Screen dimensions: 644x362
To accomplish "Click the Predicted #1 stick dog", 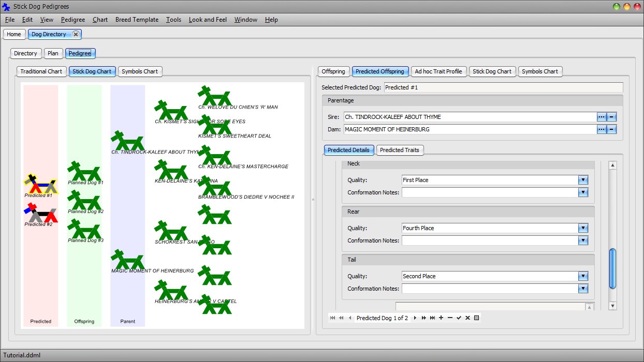I will point(39,185).
